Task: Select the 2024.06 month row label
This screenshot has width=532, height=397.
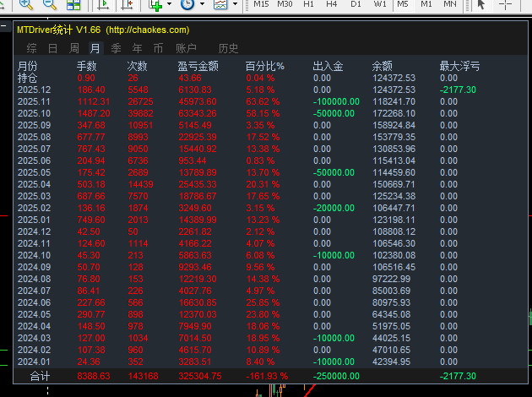Action: (35, 302)
